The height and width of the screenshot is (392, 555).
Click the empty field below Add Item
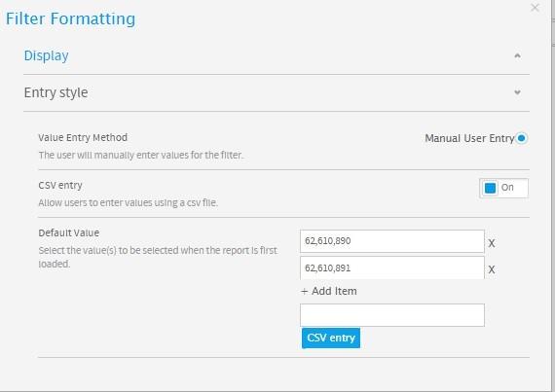[x=392, y=315]
